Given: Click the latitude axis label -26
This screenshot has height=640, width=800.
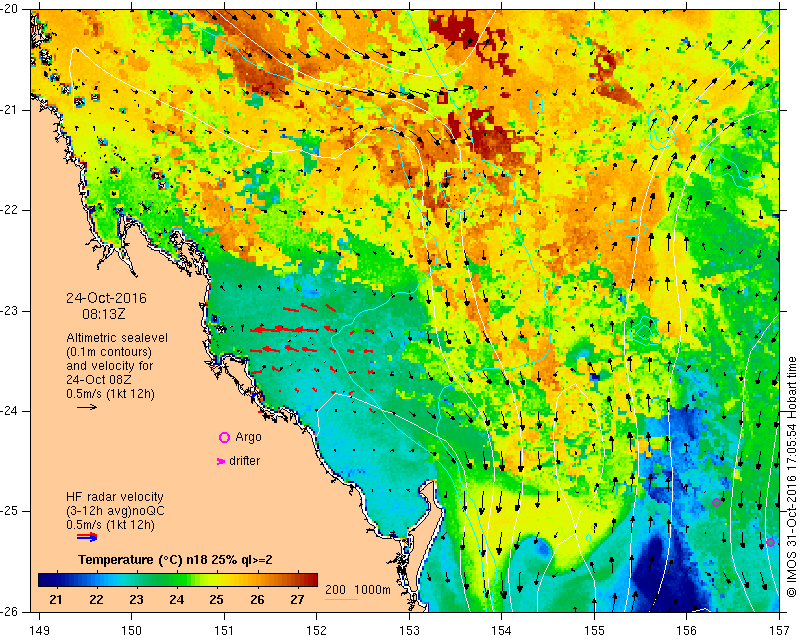Looking at the screenshot, I should (x=11, y=612).
